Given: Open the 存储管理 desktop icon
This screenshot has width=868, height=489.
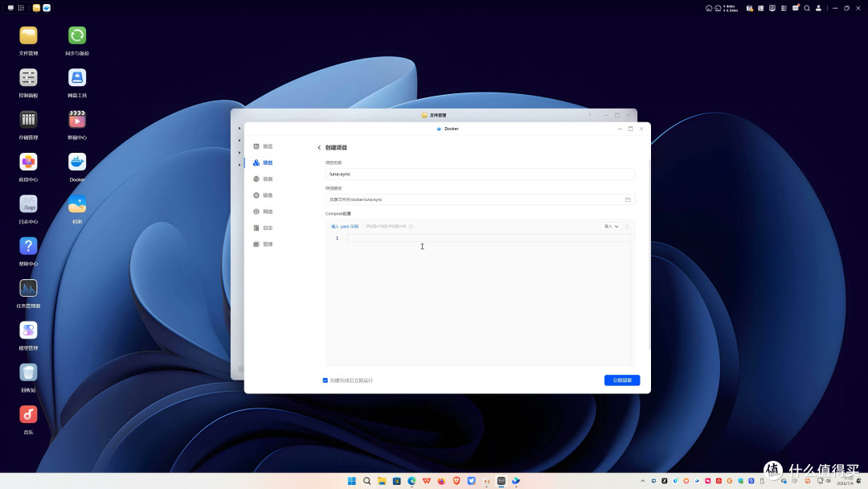Looking at the screenshot, I should tap(28, 120).
